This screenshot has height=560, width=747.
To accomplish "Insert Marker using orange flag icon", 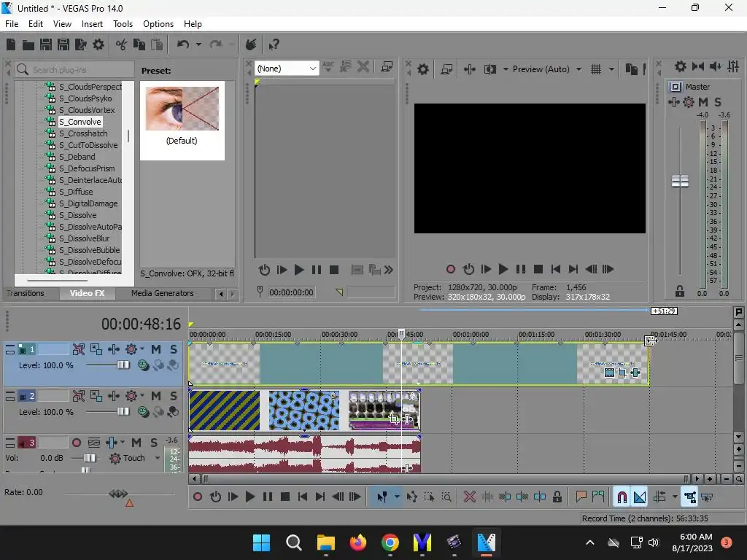I will (x=581, y=497).
